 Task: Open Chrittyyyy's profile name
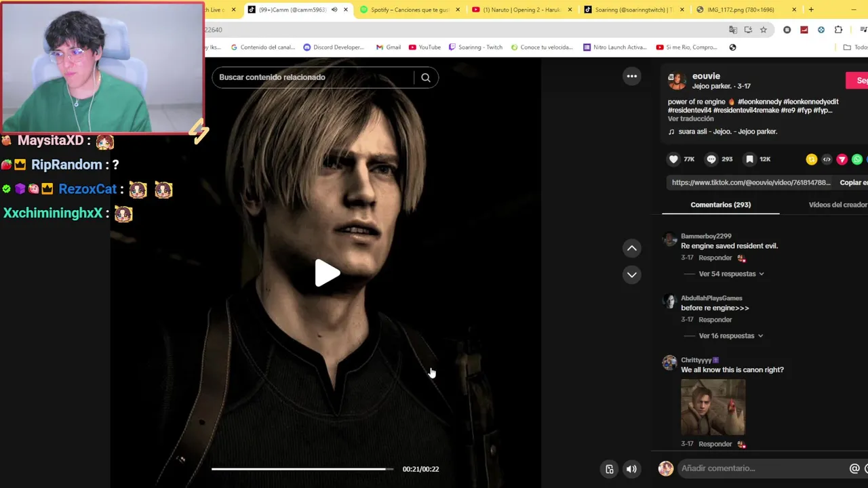point(696,360)
